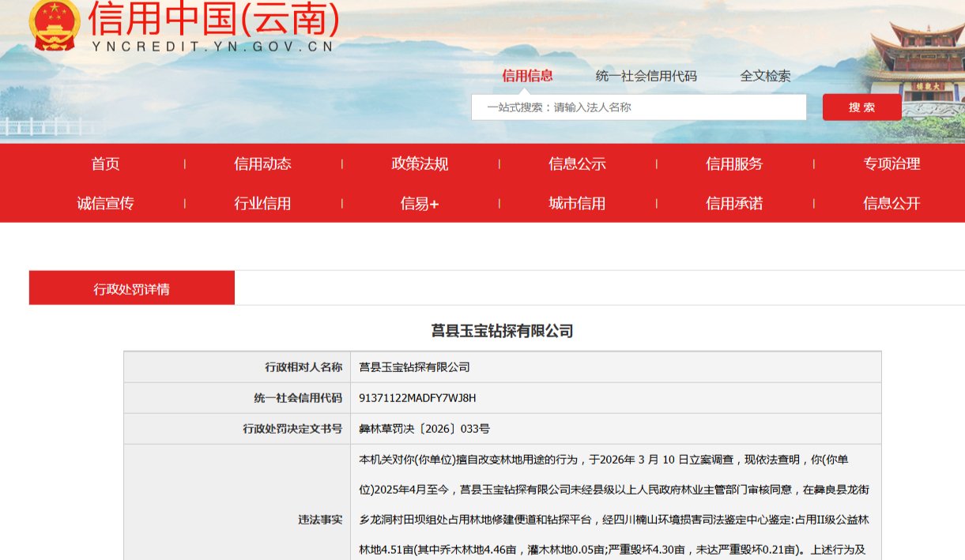The width and height of the screenshot is (965, 560).
Task: Open the 专项治理 menu item
Action: point(892,164)
